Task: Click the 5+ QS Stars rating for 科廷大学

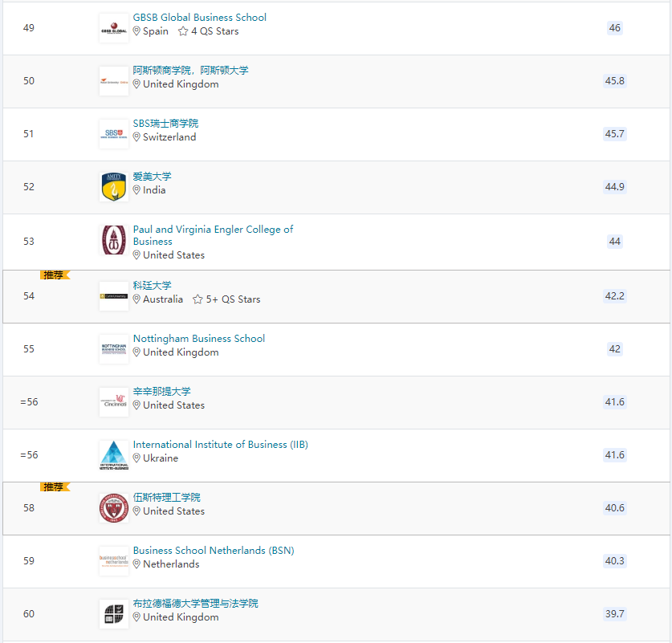Action: coord(226,299)
